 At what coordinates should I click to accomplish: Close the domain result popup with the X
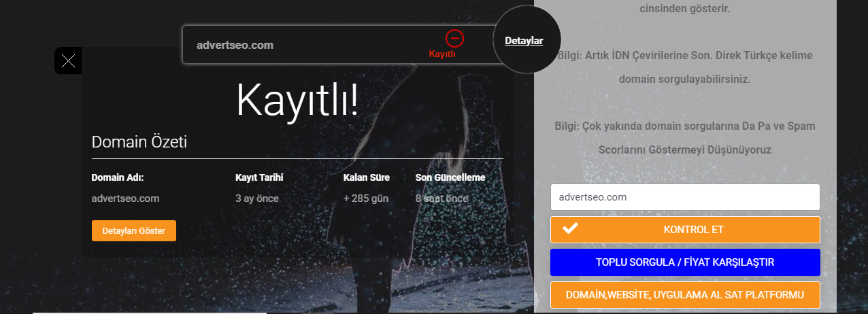point(68,61)
